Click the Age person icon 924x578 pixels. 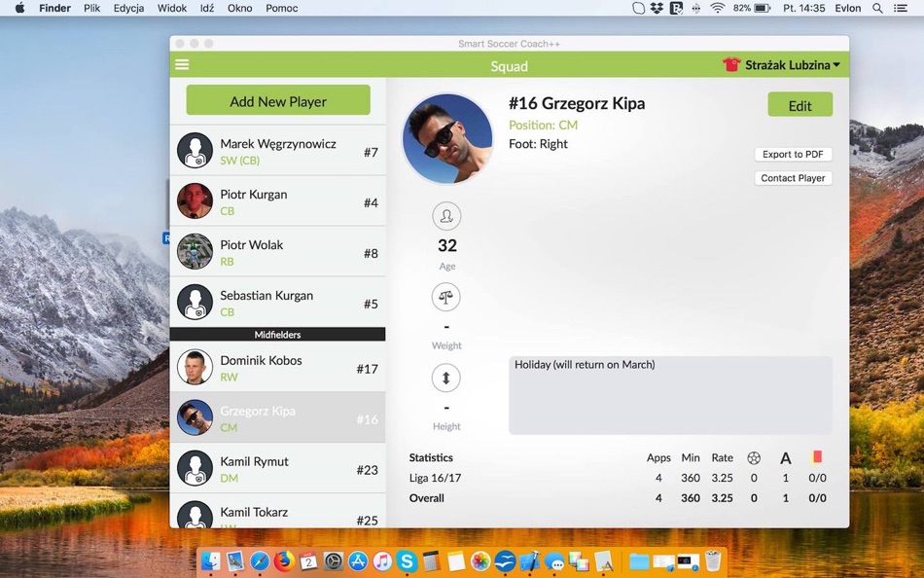pyautogui.click(x=446, y=216)
